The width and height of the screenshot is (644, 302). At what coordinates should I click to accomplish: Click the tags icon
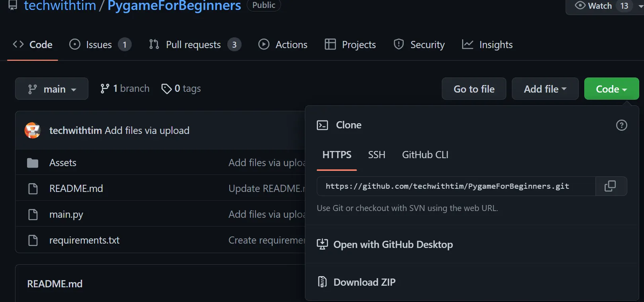click(166, 89)
